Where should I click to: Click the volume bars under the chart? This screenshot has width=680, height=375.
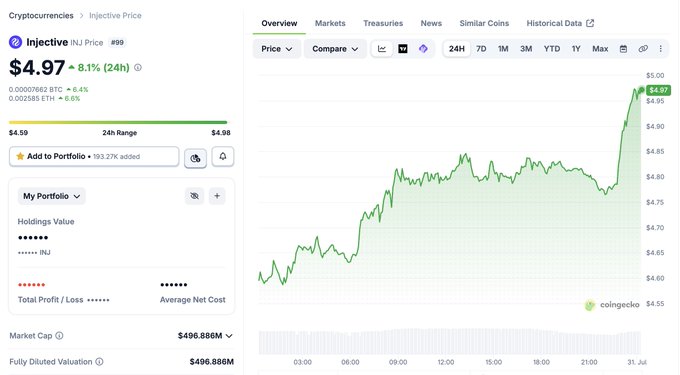450,342
